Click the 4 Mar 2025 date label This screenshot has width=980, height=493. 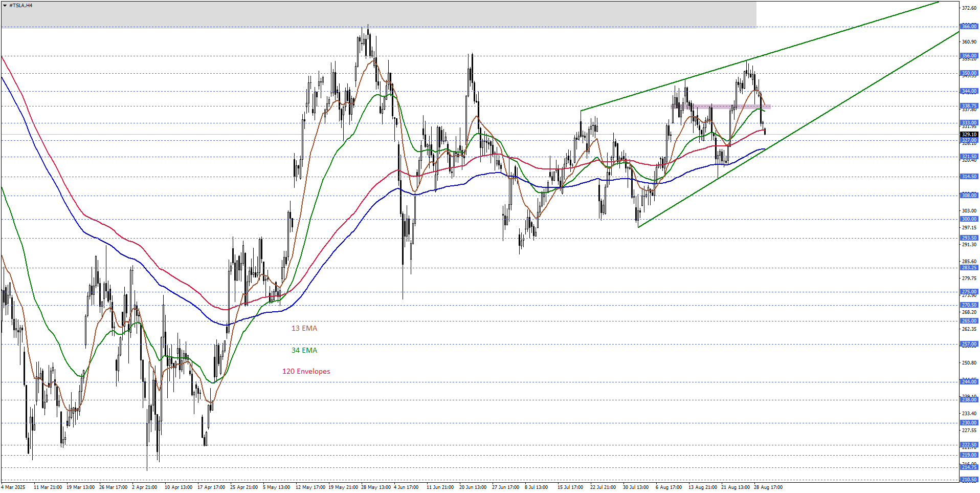click(13, 487)
